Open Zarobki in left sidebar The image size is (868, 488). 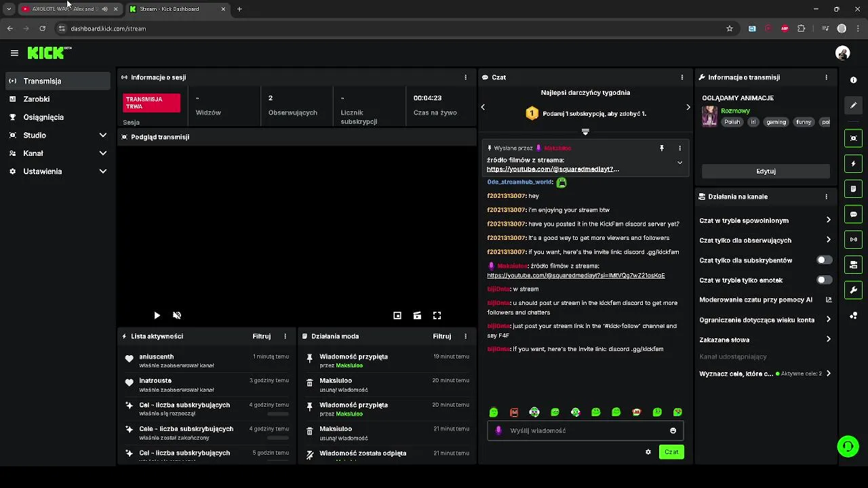tap(58, 99)
